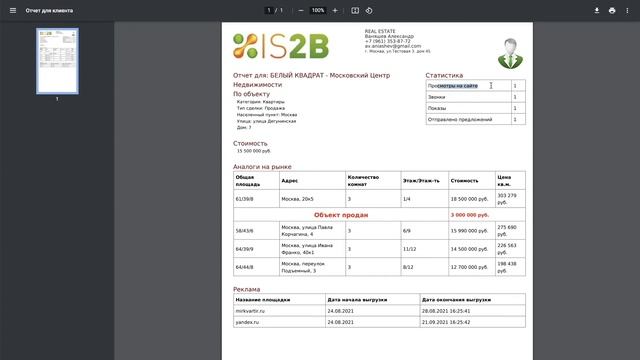Zoom in with the plus button

tap(335, 11)
